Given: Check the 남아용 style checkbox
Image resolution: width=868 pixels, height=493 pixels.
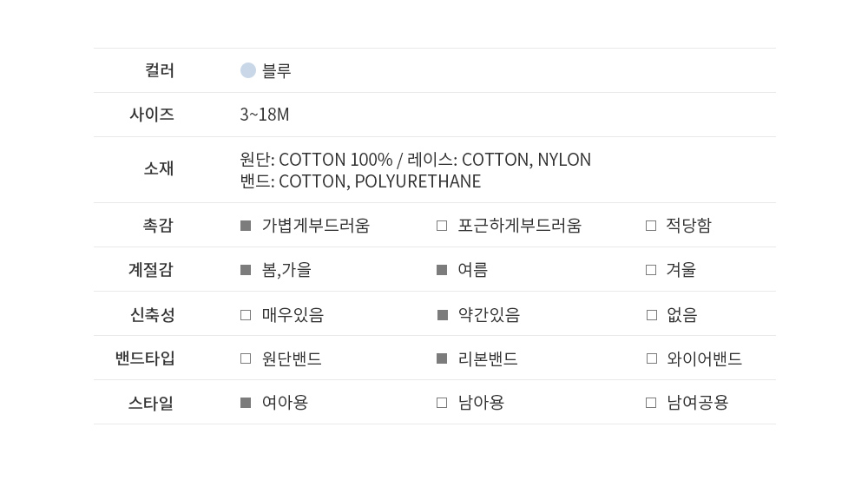Looking at the screenshot, I should point(442,403).
